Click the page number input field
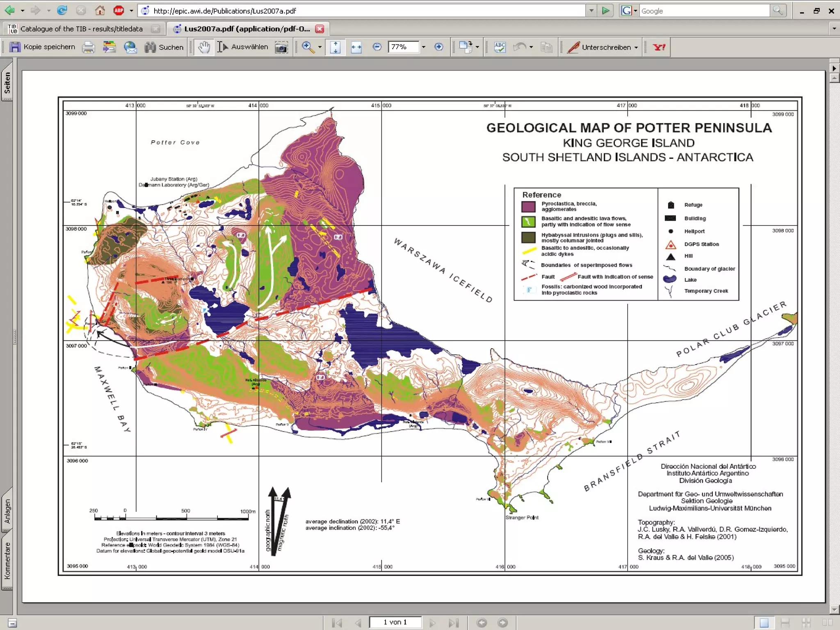The image size is (840, 630). 395,622
